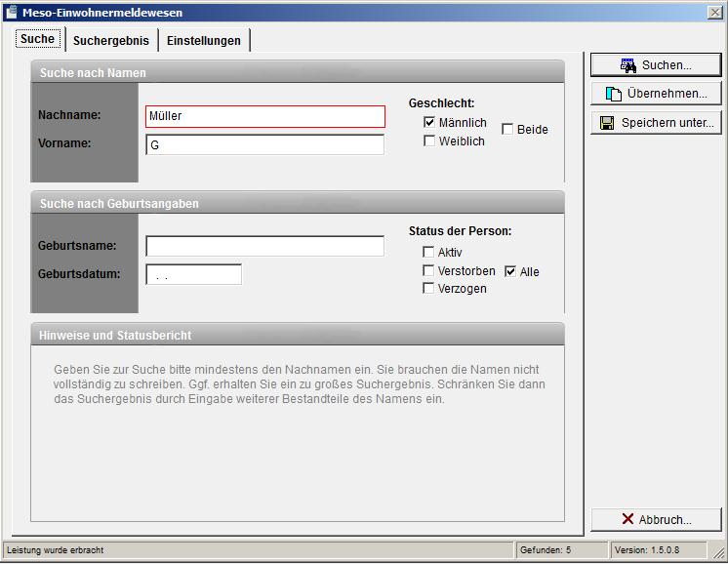The width and height of the screenshot is (728, 564).
Task: Click the red X icon on Abbruch
Action: pyautogui.click(x=627, y=519)
